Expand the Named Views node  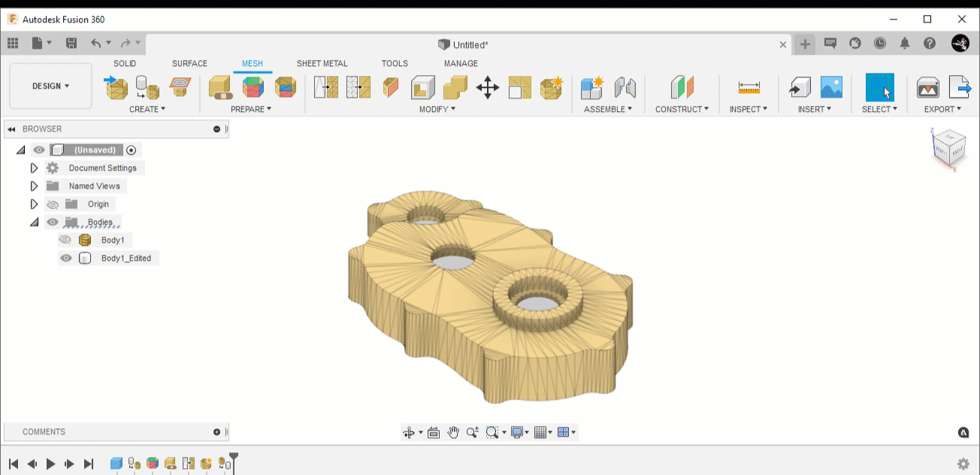pos(34,186)
